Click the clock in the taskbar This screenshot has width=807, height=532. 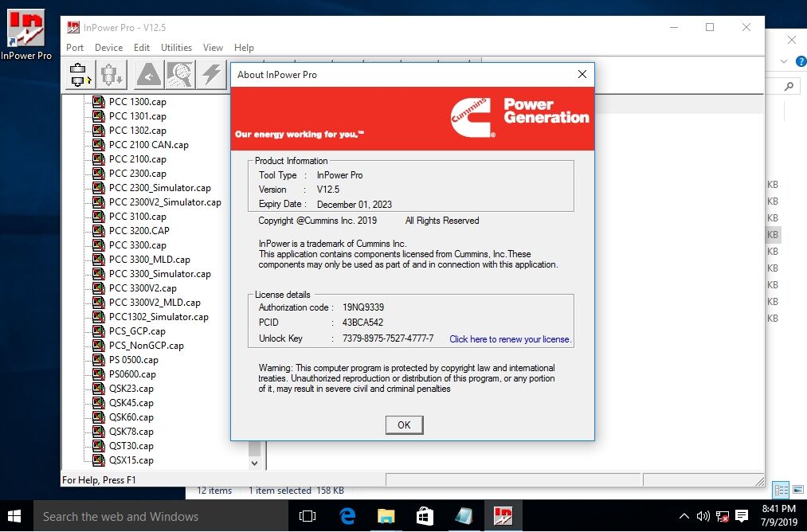coord(778,515)
